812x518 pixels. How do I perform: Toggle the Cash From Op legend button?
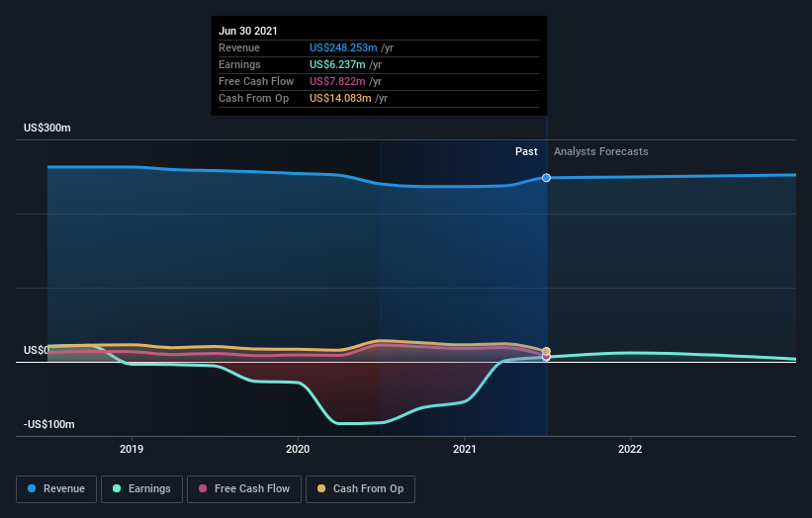point(360,489)
